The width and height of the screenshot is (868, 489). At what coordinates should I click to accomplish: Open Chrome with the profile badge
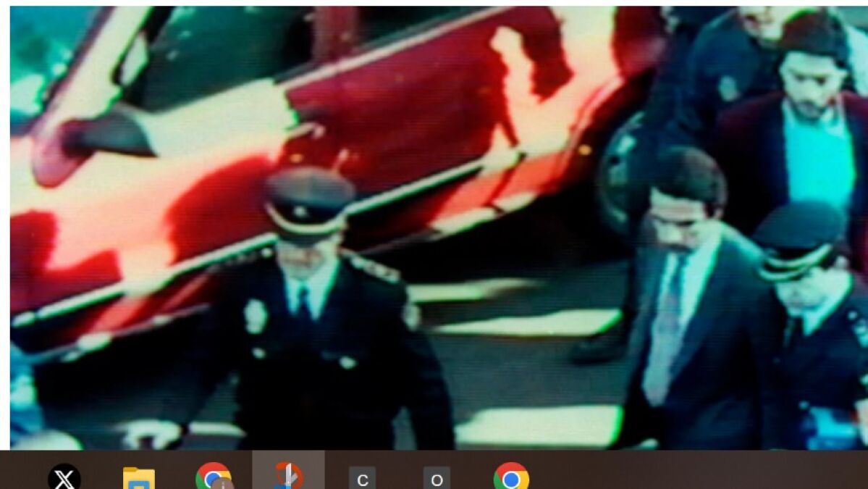click(213, 477)
